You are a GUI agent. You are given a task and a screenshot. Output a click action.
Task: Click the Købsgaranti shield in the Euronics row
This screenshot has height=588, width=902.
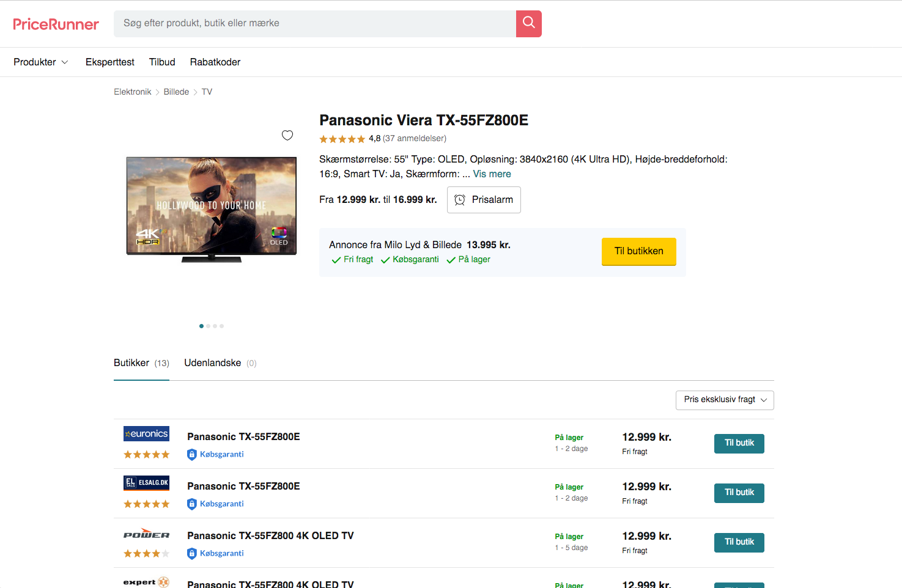point(192,454)
